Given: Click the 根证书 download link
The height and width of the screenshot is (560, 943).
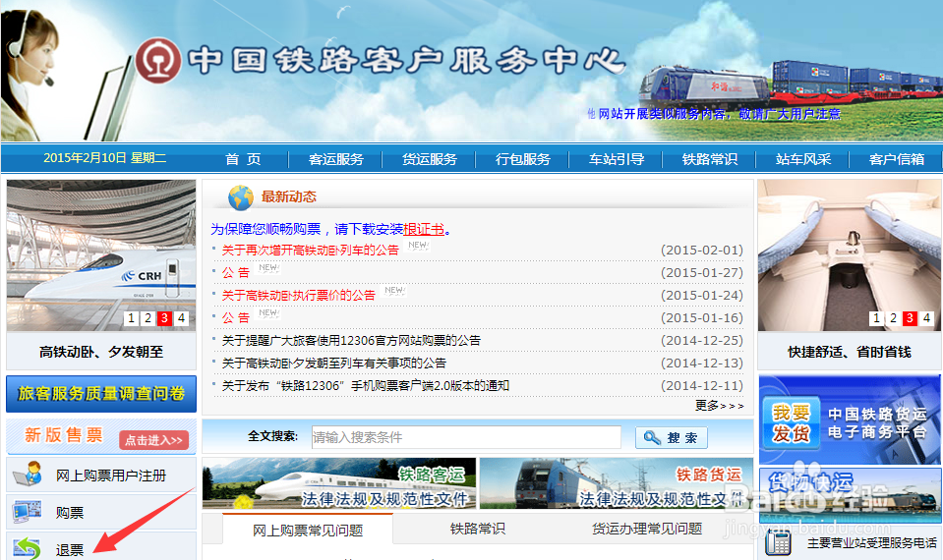Looking at the screenshot, I should 424,229.
